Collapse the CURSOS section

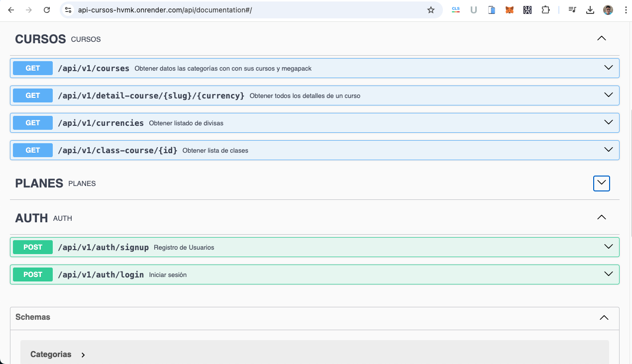(x=602, y=38)
